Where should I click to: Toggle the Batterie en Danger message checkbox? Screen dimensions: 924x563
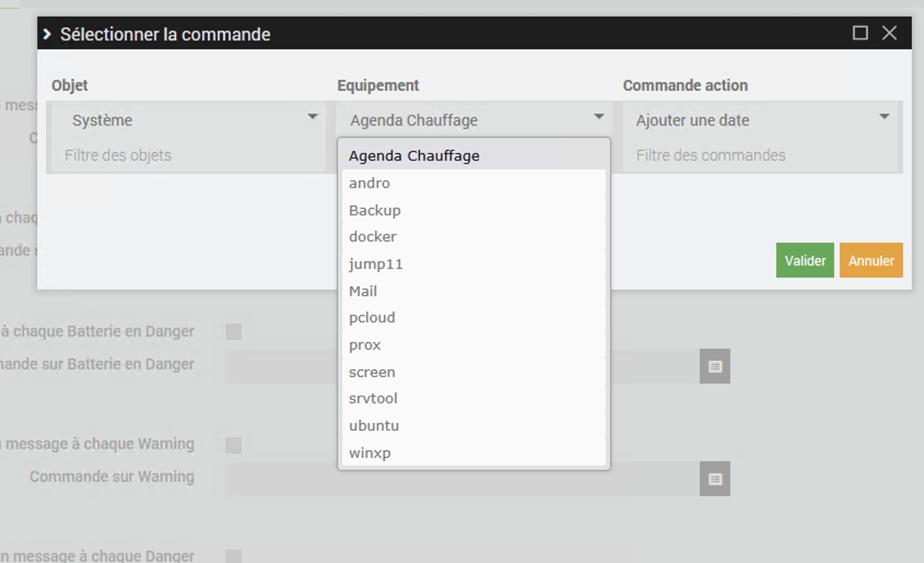click(x=233, y=332)
